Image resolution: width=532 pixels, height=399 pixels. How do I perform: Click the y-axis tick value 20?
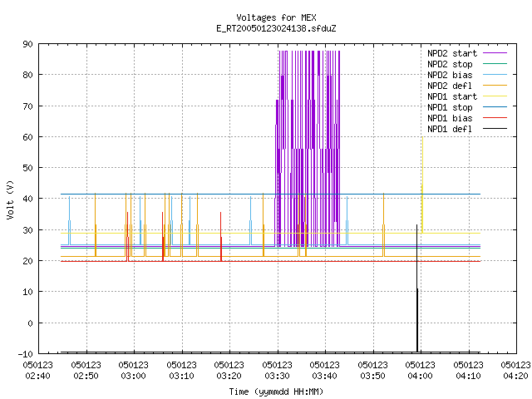click(27, 261)
